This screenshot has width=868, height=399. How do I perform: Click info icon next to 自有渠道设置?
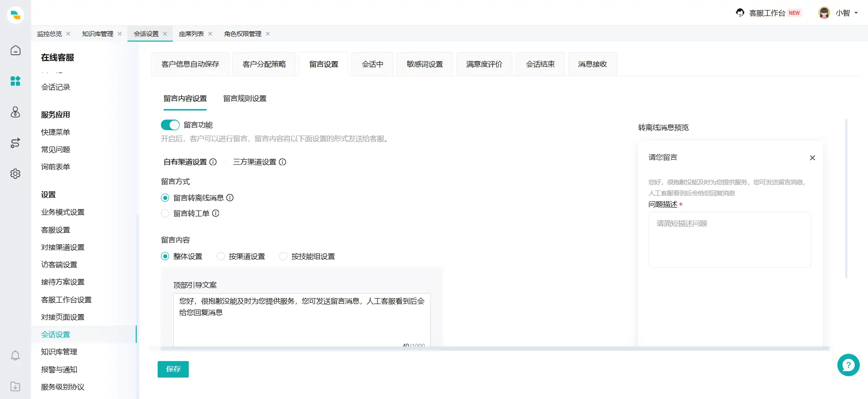[213, 162]
